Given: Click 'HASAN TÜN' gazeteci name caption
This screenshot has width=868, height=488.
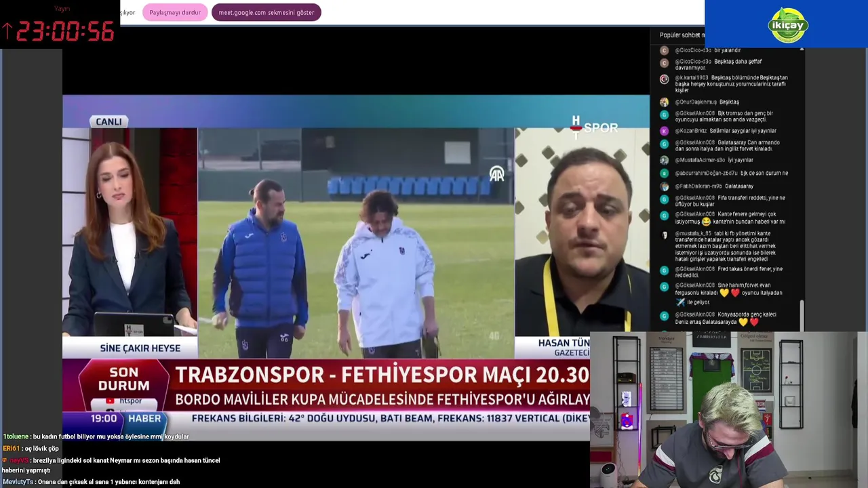Looking at the screenshot, I should [564, 343].
